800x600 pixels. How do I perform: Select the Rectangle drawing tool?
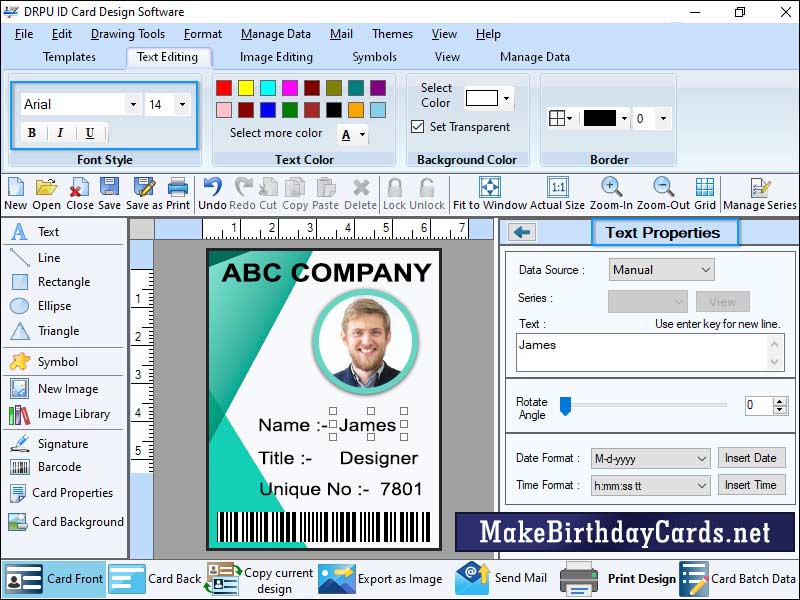tap(48, 281)
